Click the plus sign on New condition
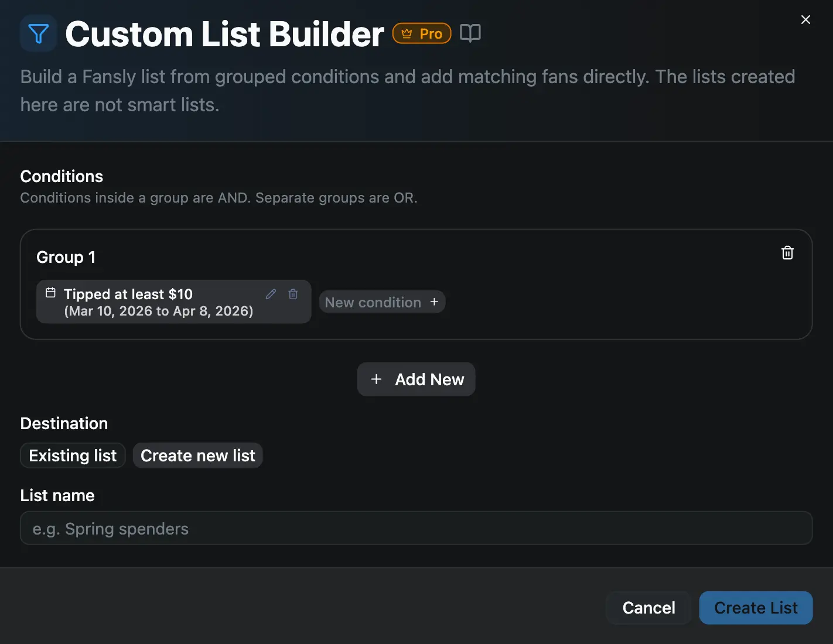 pos(433,302)
